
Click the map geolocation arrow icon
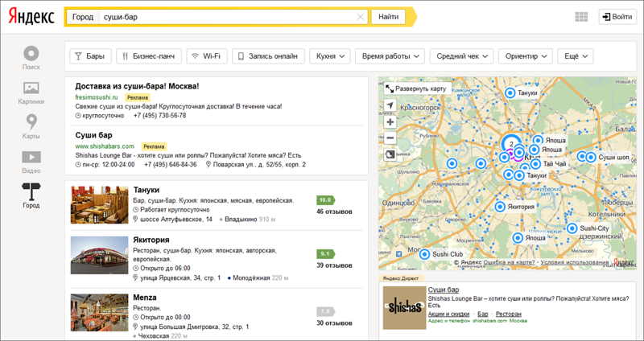[x=390, y=106]
